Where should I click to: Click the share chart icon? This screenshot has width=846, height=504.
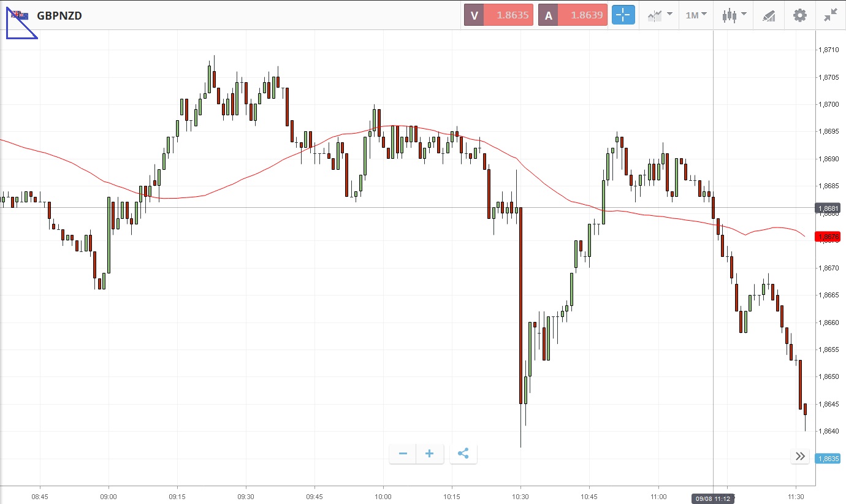pos(463,454)
